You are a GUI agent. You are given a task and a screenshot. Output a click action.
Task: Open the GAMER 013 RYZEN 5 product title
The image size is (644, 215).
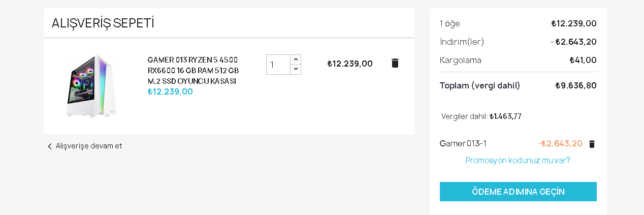coord(193,70)
